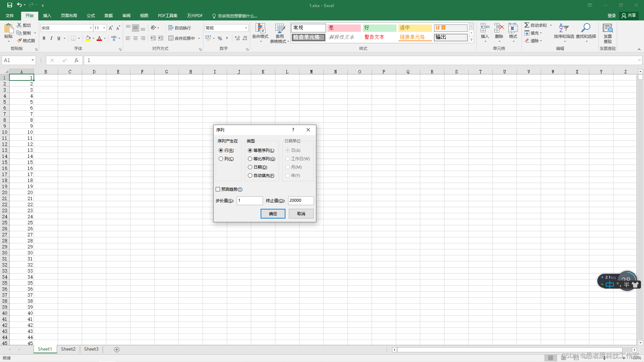Select 行(R) radio button in dialog
Image resolution: width=644 pixels, height=362 pixels.
[220, 150]
